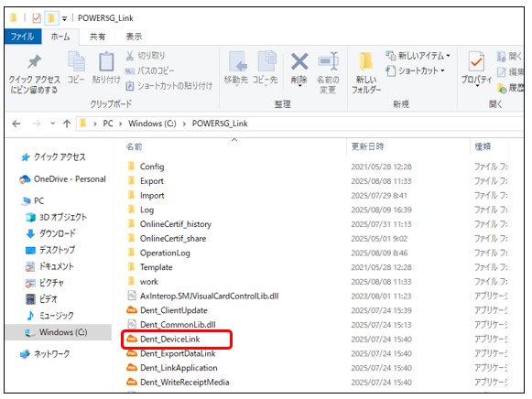Click the Properties (プロパティ) icon
Image resolution: width=532 pixels, height=399 pixels.
[x=476, y=61]
